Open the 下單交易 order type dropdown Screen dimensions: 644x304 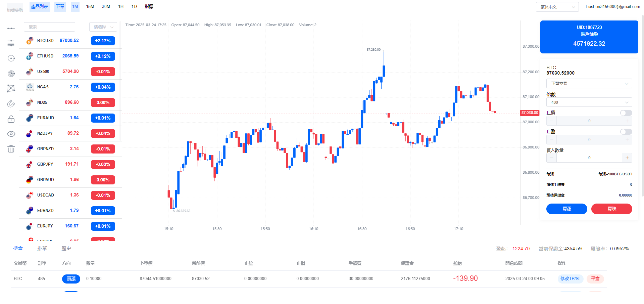589,84
